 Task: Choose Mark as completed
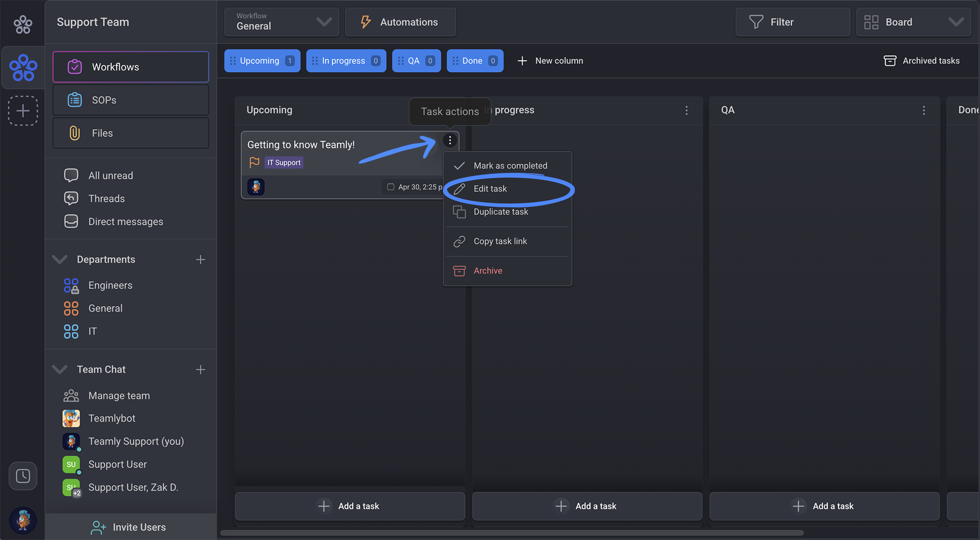507,166
